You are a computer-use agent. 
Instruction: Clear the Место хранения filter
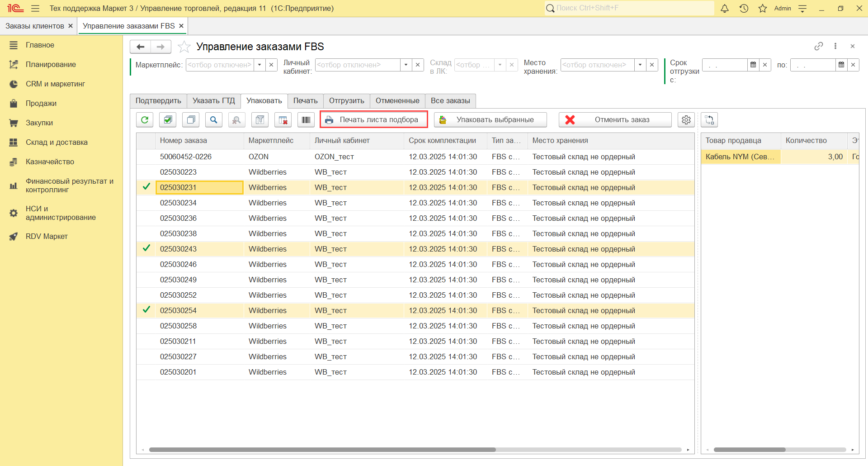point(652,65)
